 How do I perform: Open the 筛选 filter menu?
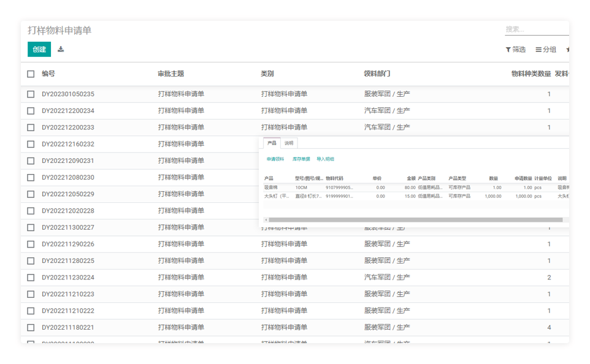(515, 50)
